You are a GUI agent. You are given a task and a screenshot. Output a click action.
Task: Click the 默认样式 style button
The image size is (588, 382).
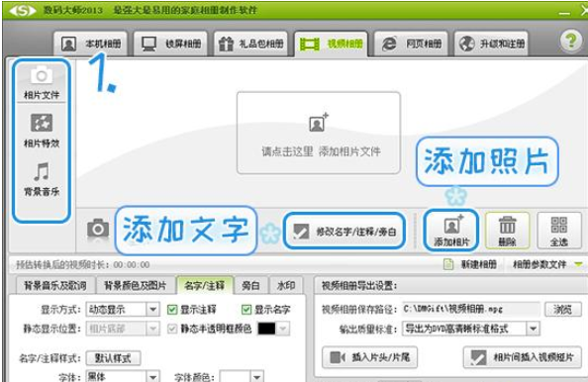coord(113,358)
